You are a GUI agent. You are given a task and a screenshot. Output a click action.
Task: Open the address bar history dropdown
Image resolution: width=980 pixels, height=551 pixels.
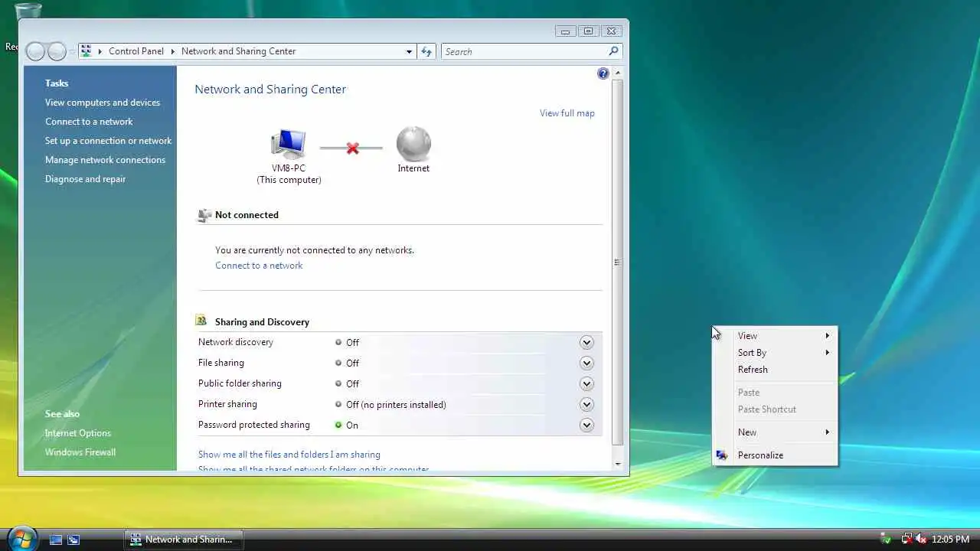[409, 51]
